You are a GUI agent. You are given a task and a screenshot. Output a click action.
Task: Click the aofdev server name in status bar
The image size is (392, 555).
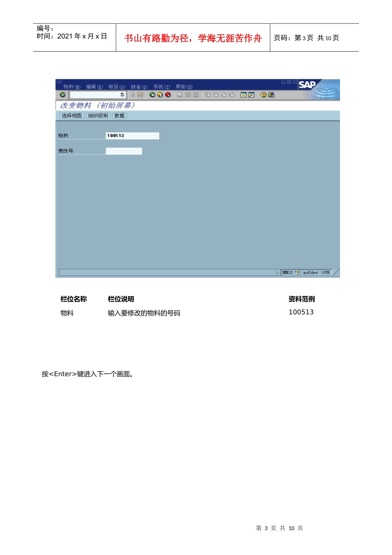click(x=310, y=273)
